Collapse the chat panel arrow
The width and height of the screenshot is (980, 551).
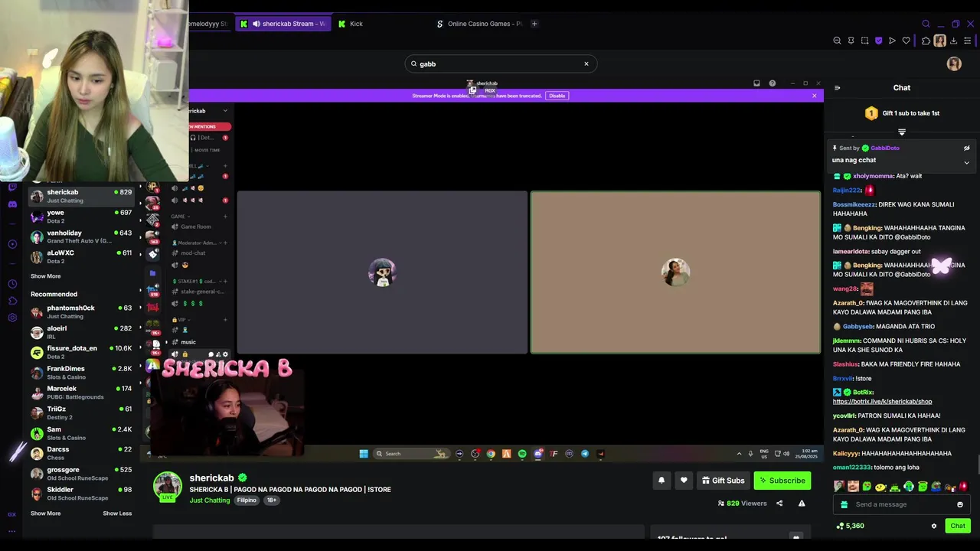[837, 88]
